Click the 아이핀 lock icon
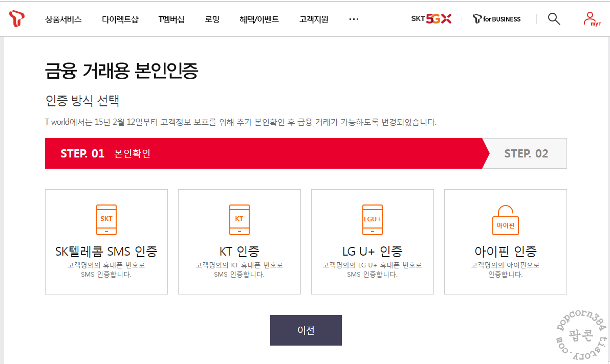610x364 pixels. (506, 220)
